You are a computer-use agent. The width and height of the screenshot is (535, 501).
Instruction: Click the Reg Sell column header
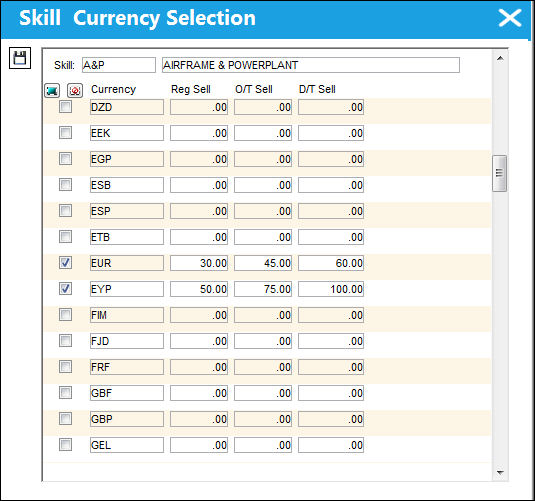click(x=191, y=89)
